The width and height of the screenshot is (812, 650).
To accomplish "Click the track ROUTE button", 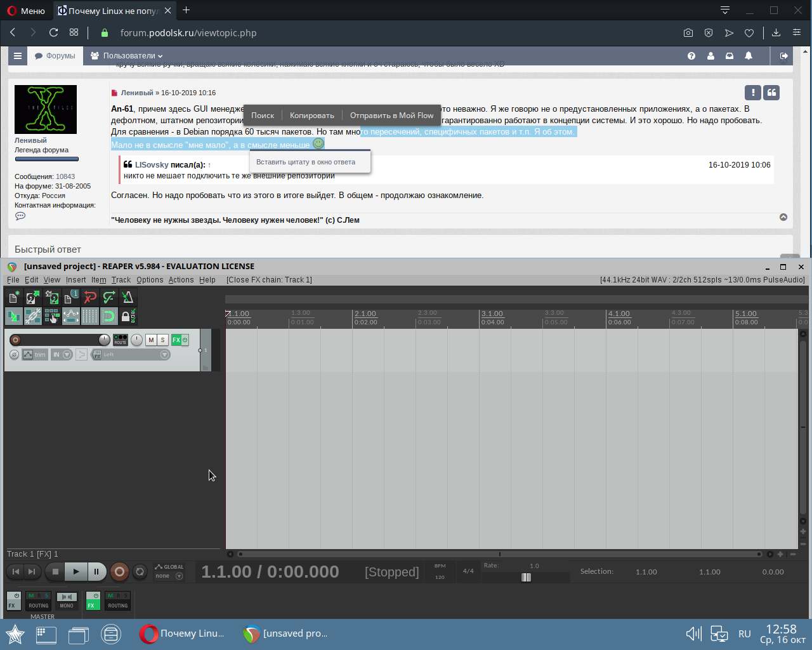I will (120, 340).
